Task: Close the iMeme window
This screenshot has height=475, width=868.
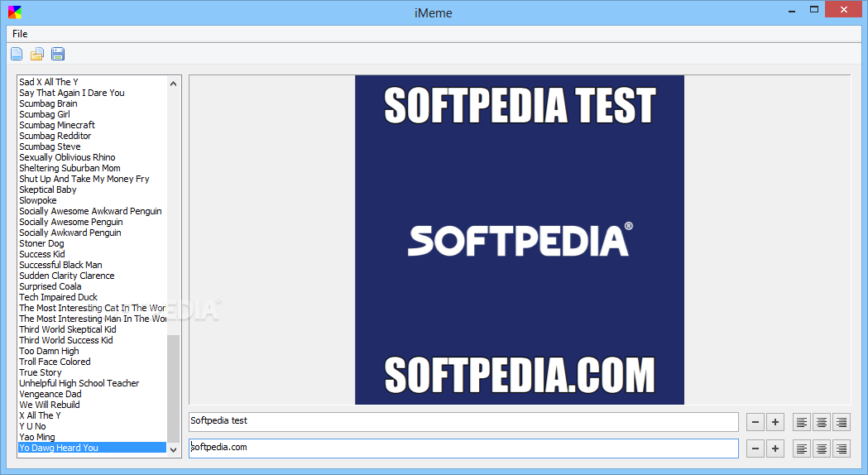Action: pyautogui.click(x=844, y=9)
